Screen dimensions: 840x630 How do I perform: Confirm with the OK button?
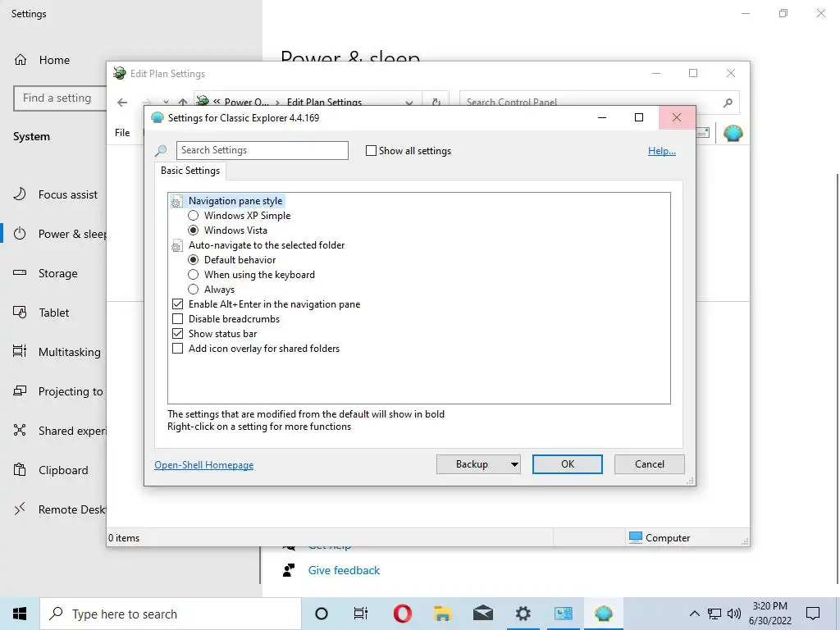tap(568, 464)
